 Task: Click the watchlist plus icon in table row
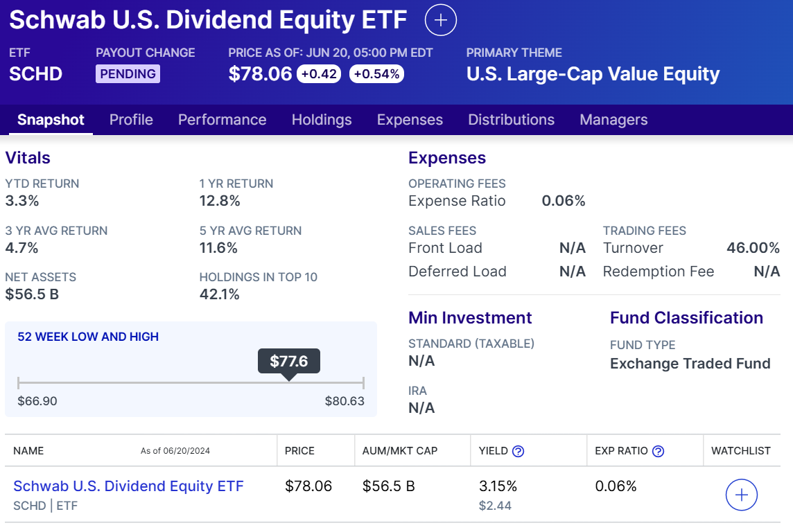coord(742,495)
